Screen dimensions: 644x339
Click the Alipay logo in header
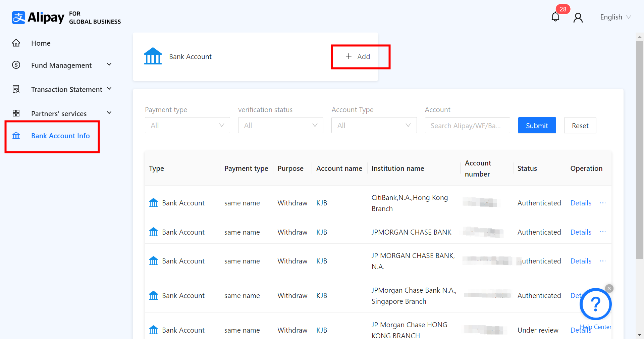[38, 17]
